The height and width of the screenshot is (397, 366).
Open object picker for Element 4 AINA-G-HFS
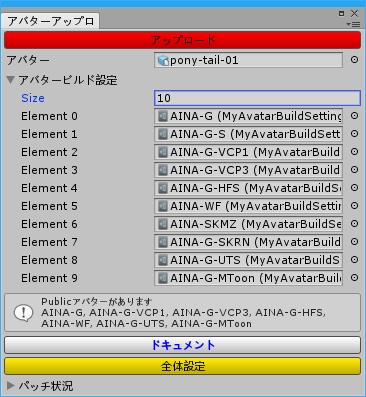[x=354, y=188]
